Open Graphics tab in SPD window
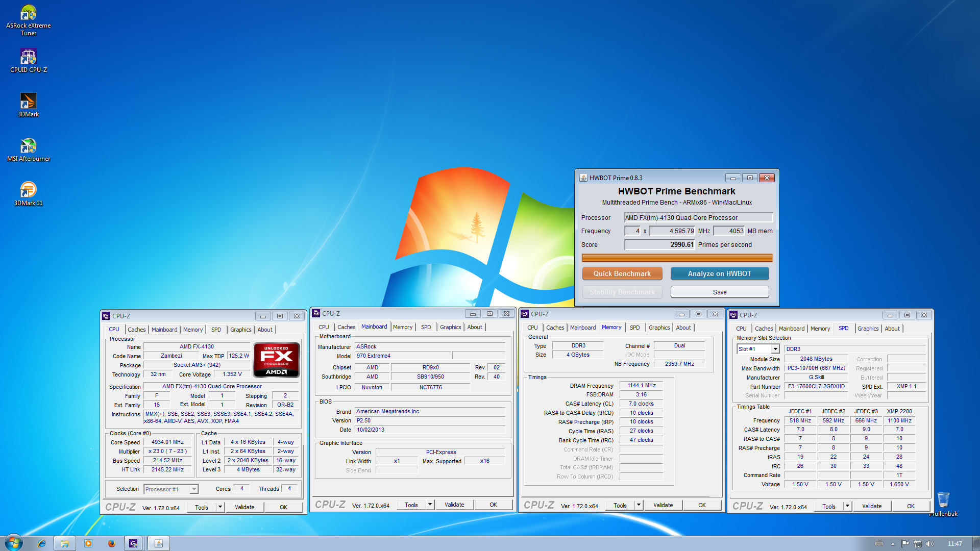Viewport: 980px width, 551px height. click(x=868, y=329)
